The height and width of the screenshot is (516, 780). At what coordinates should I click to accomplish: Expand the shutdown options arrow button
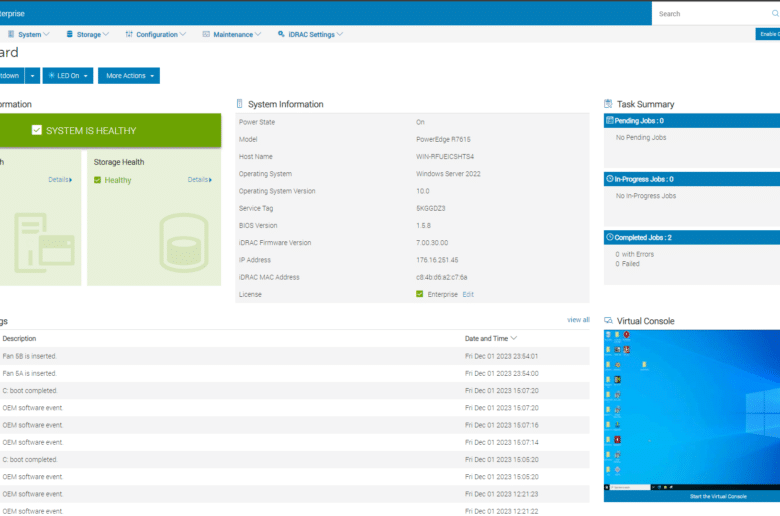click(32, 76)
